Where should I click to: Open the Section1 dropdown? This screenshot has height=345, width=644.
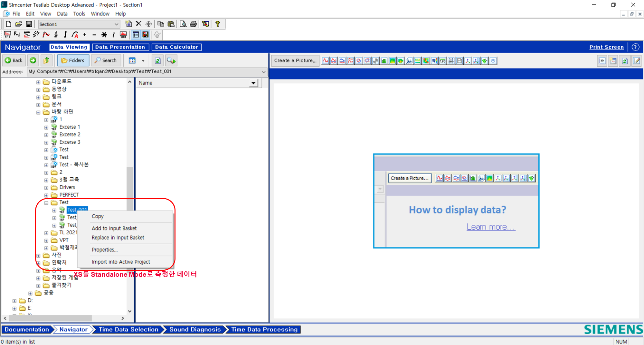(117, 24)
